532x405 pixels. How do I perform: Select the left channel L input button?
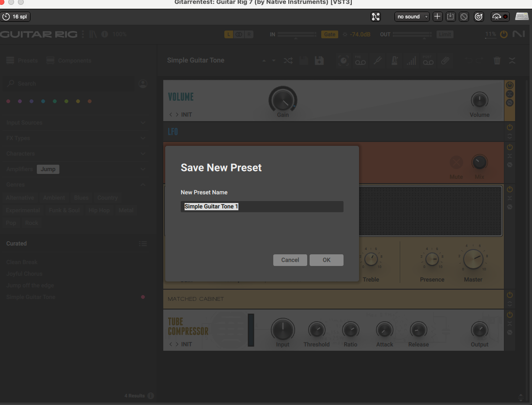pyautogui.click(x=229, y=34)
